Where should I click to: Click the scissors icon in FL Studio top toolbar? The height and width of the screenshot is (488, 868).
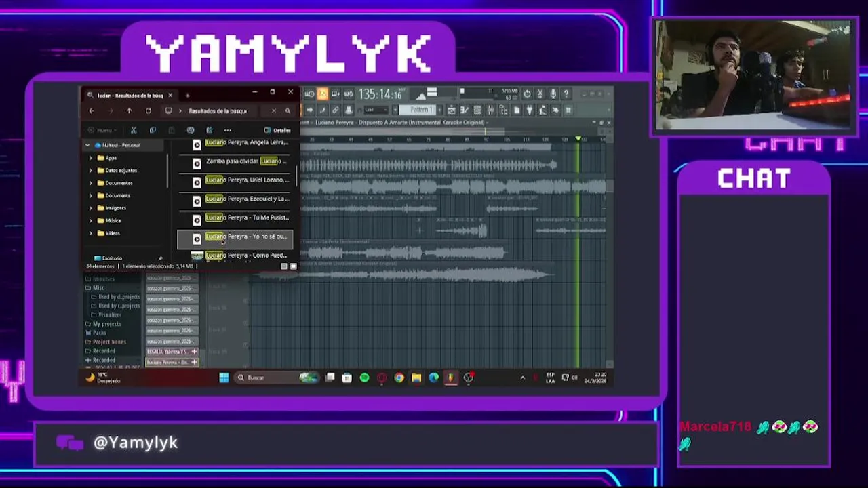(x=540, y=94)
